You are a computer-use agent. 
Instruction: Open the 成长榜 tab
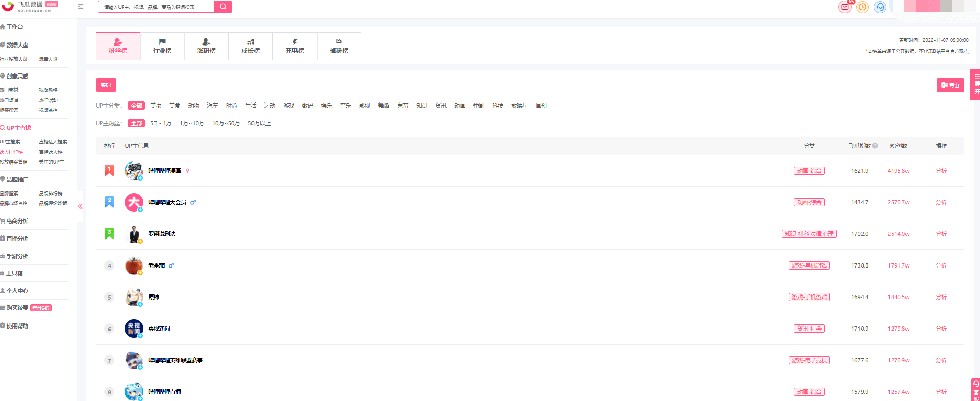click(250, 46)
